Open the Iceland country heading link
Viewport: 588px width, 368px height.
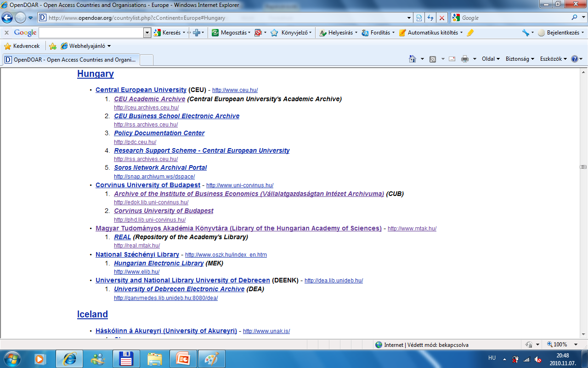[92, 314]
